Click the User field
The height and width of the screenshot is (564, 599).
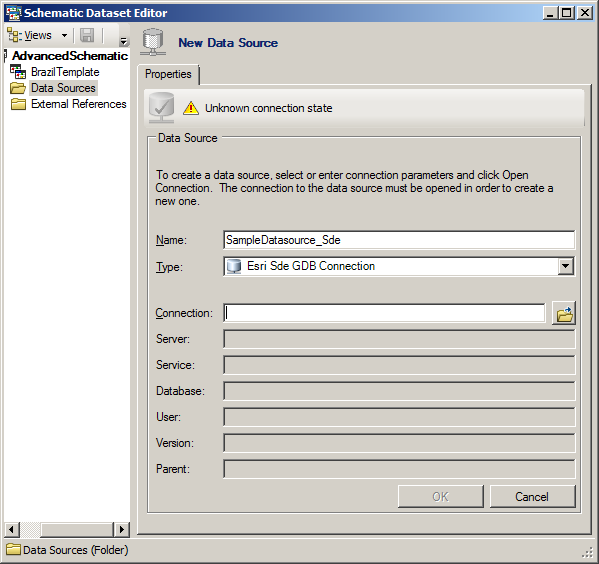[x=399, y=417]
